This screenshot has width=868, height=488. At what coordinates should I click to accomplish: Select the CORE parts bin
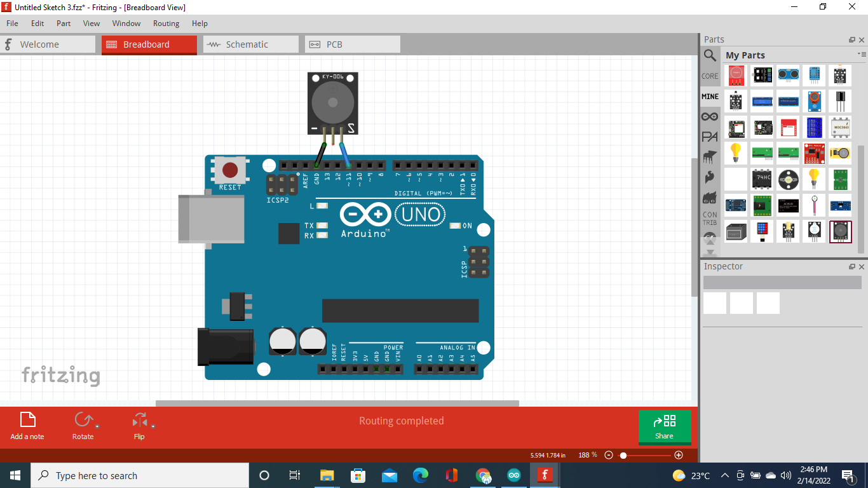710,76
